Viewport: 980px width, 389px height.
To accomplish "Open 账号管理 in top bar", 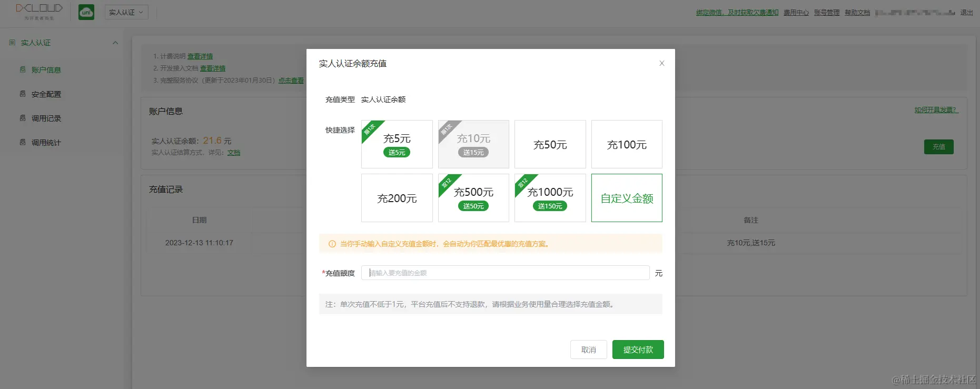I will [827, 13].
